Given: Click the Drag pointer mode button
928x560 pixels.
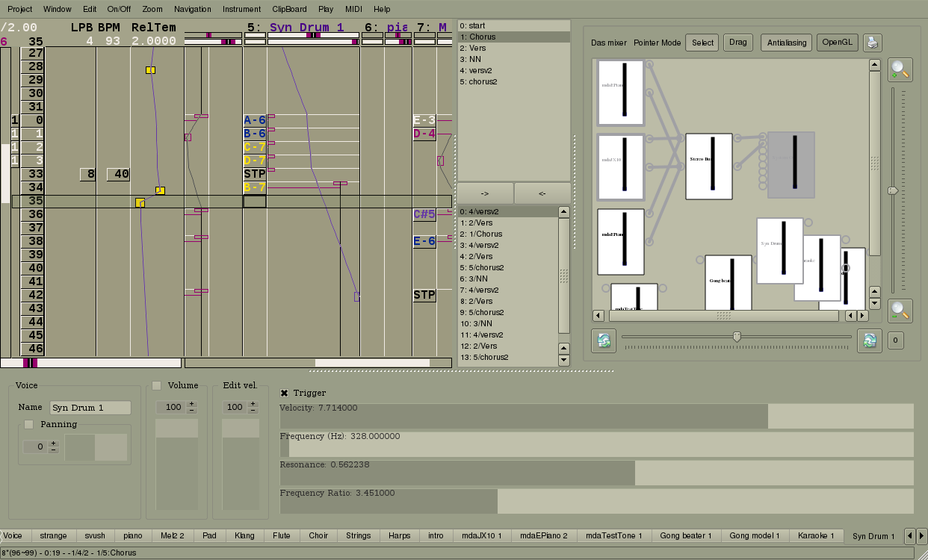Looking at the screenshot, I should pyautogui.click(x=737, y=43).
